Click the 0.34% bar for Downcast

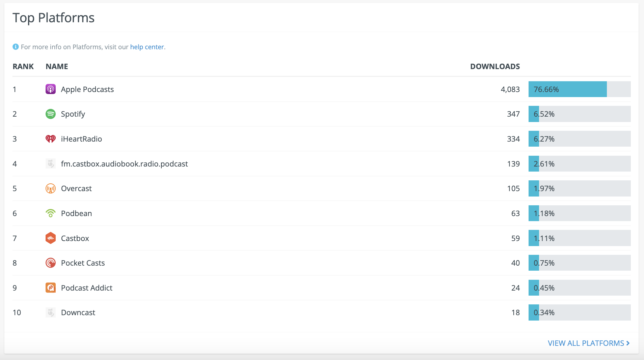pos(580,312)
